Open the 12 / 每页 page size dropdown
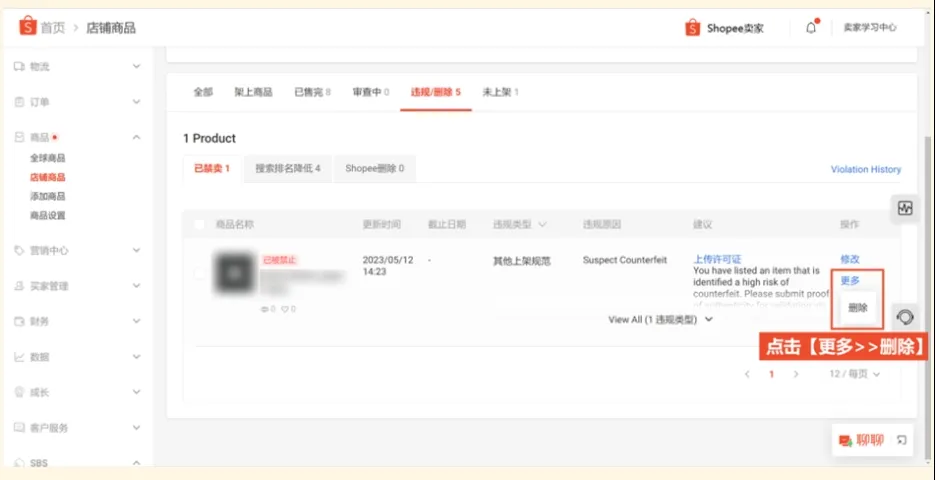Viewport: 939px width, 480px height. [855, 374]
